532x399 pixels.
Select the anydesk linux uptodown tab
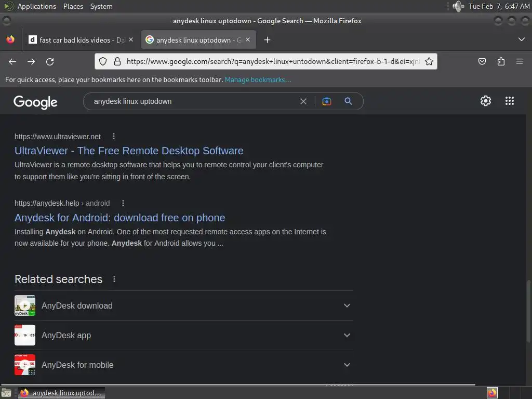[x=198, y=40]
